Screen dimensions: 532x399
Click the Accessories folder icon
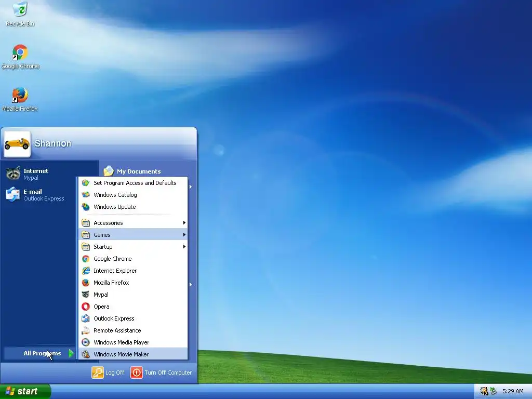click(86, 223)
